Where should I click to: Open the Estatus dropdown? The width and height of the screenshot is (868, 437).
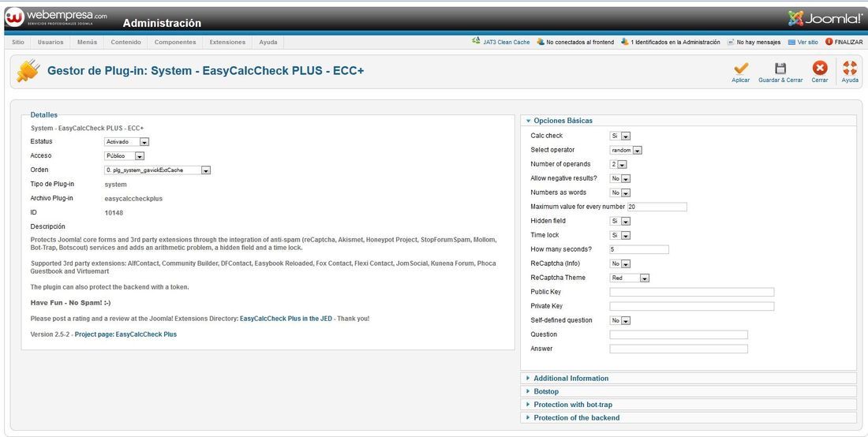coord(127,142)
